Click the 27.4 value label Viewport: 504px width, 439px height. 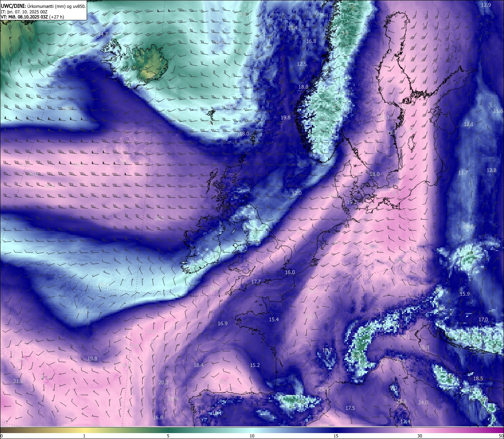400,361
